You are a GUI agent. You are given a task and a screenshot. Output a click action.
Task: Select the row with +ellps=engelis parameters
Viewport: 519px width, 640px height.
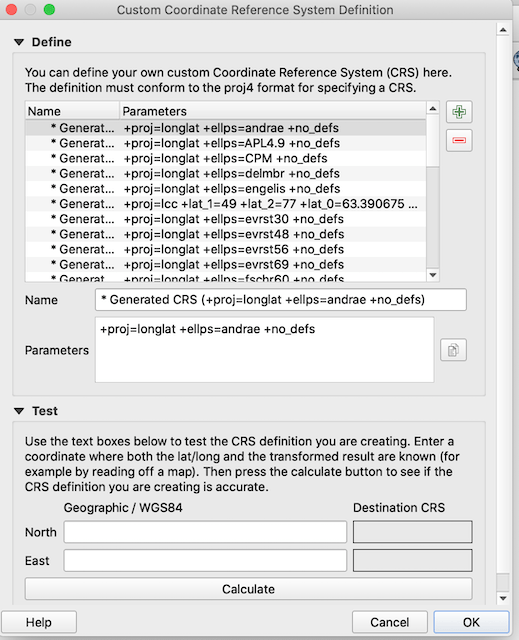(226, 189)
